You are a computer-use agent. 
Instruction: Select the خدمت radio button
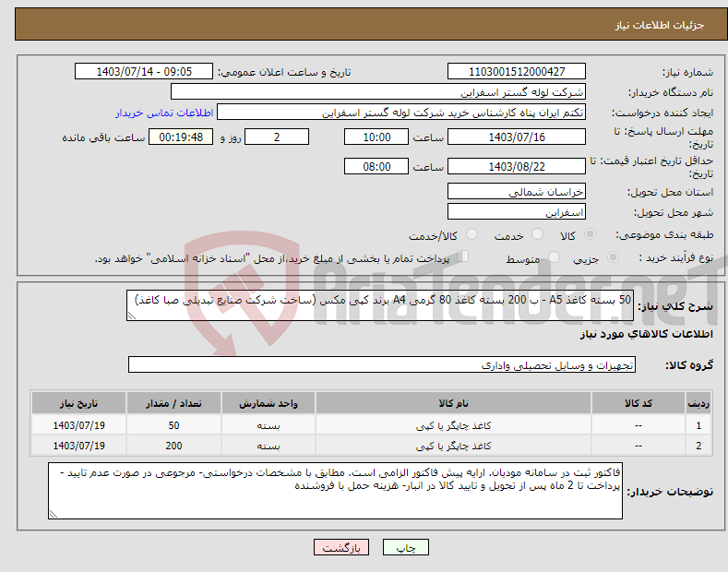(x=537, y=234)
